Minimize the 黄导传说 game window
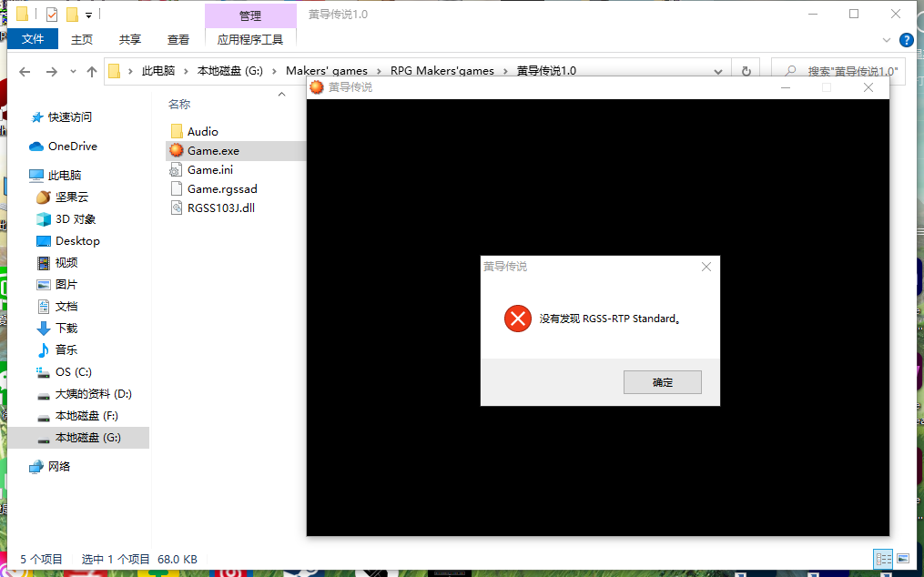Viewport: 924px width, 577px height. [785, 87]
